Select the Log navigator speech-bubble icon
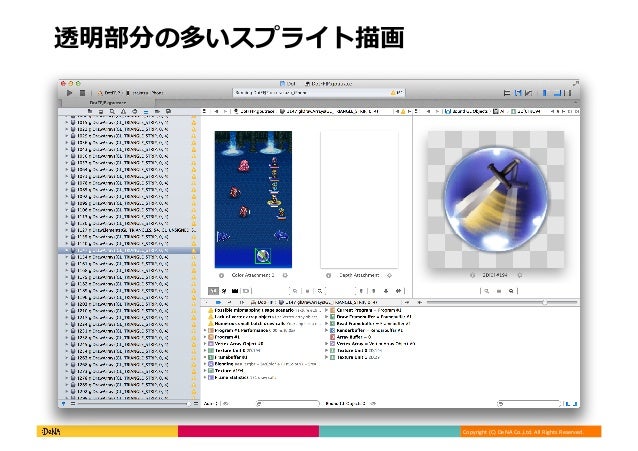 click(x=168, y=111)
